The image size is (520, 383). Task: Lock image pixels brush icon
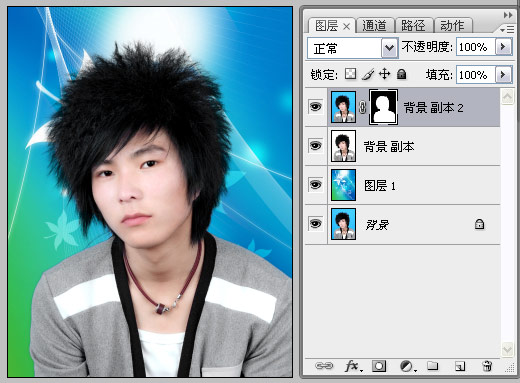tap(368, 74)
